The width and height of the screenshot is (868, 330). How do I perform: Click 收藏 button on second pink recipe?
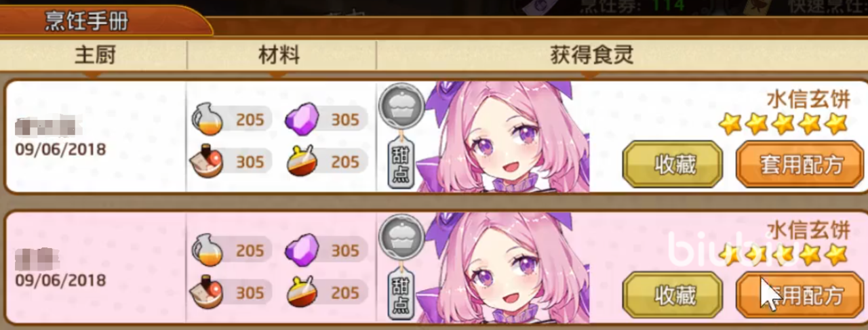click(x=673, y=295)
